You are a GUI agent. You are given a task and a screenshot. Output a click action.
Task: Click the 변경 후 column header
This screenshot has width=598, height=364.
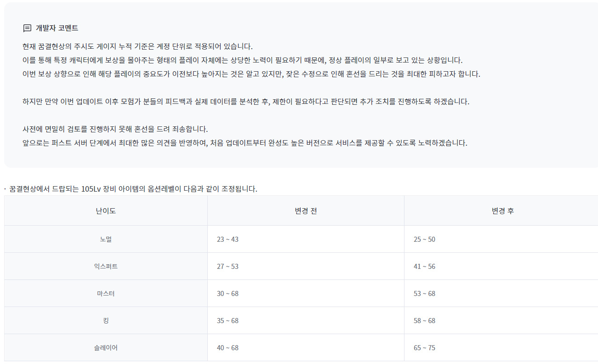pyautogui.click(x=502, y=211)
